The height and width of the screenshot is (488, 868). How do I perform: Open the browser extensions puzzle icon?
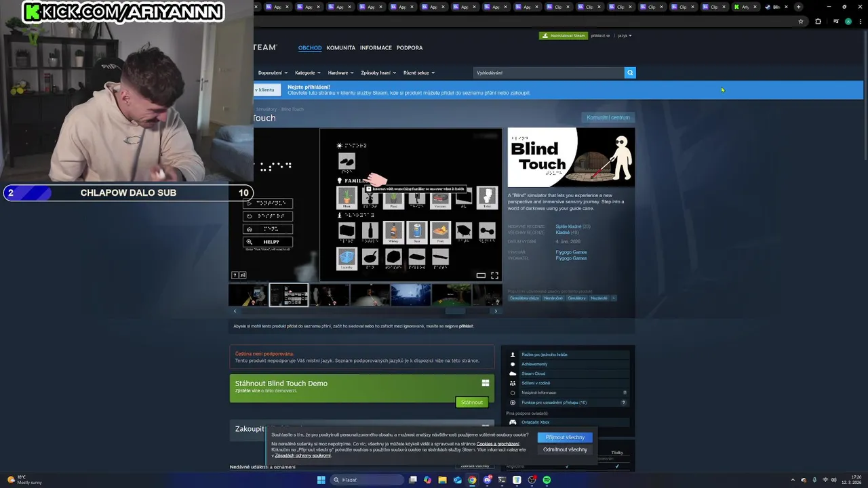[x=818, y=22]
